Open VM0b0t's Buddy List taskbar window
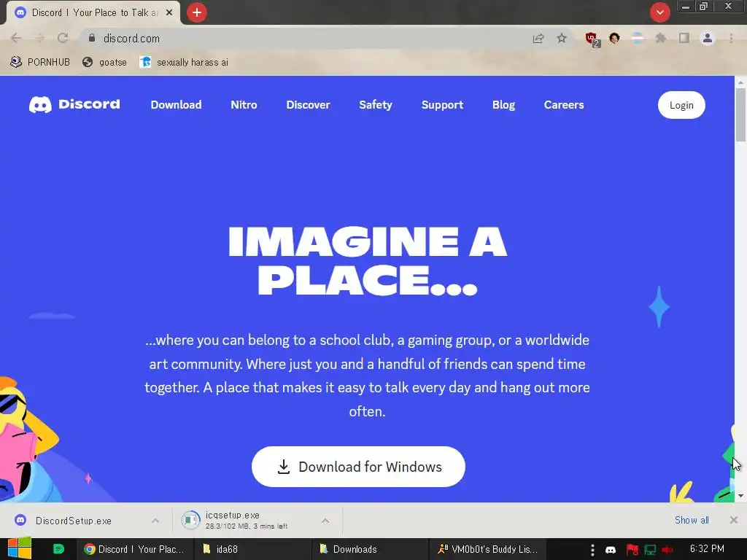Image resolution: width=747 pixels, height=560 pixels. point(488,549)
